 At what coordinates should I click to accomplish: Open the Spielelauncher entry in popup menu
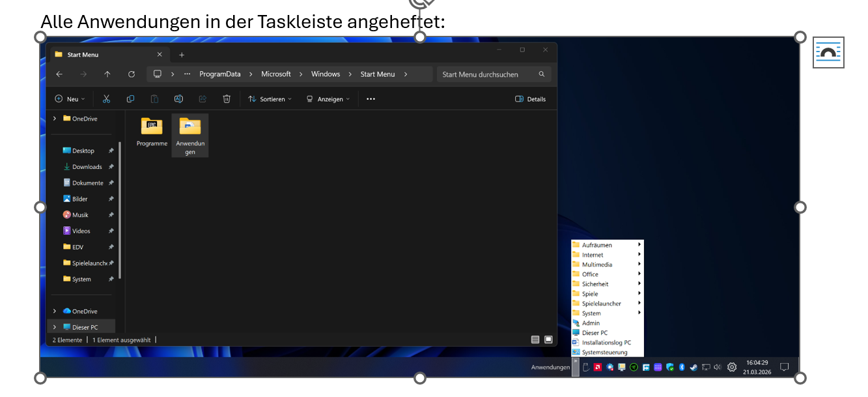(607, 304)
